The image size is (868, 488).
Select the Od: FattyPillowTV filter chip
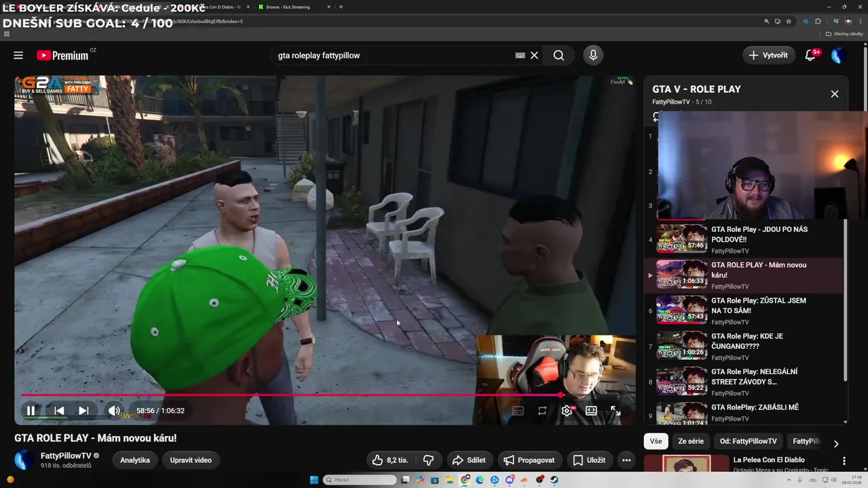(x=748, y=441)
